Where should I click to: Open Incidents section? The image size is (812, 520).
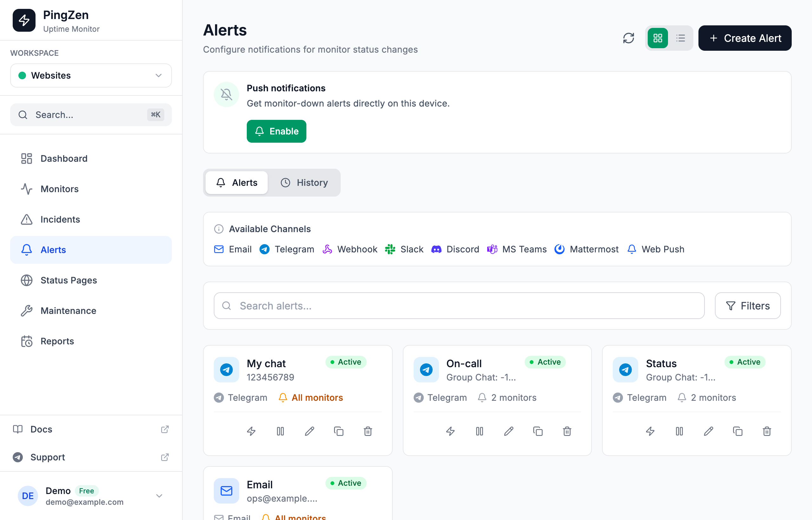click(91, 219)
